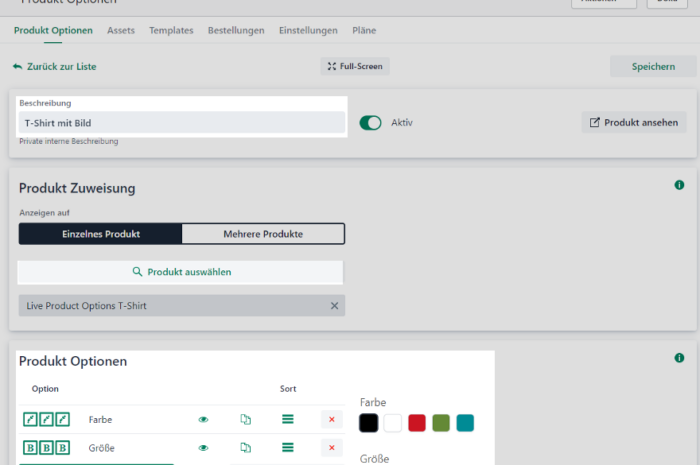Toggle visibility eye for Größe option
This screenshot has height=465, width=700.
coord(203,448)
